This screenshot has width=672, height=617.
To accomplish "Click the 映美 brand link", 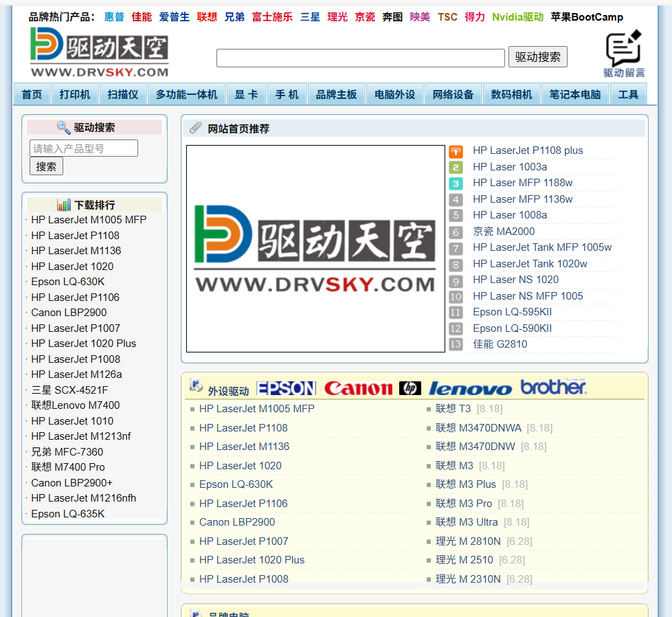I will coord(420,17).
